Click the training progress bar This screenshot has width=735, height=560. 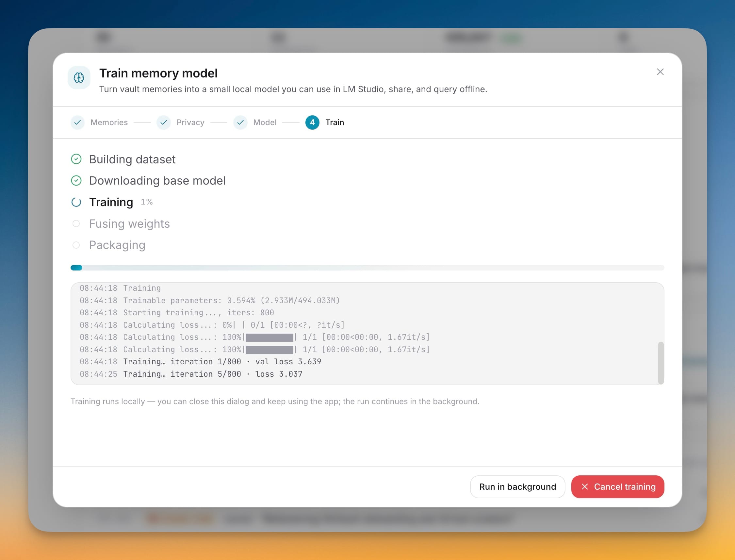[x=367, y=268]
